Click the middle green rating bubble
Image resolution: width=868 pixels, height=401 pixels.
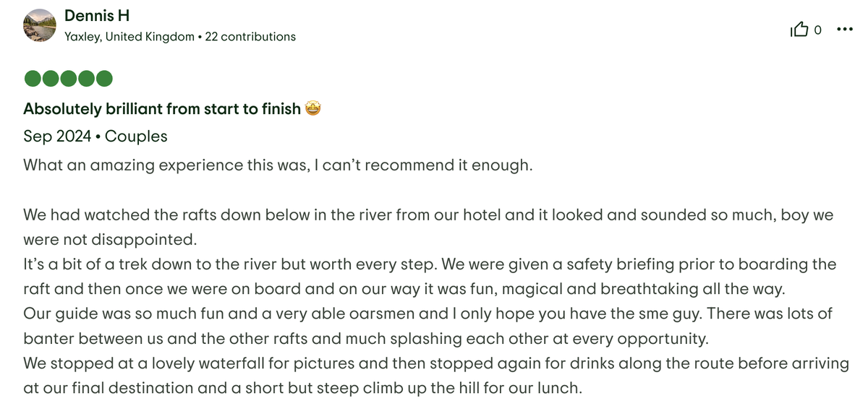(68, 78)
